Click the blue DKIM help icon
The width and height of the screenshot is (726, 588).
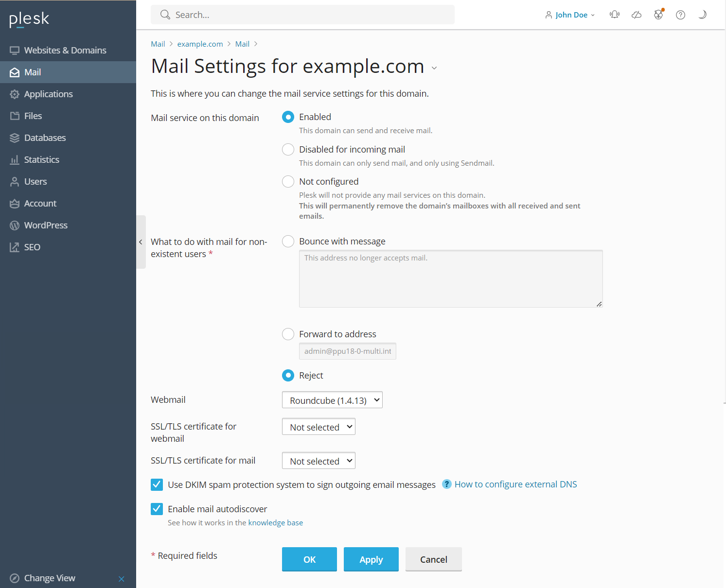pos(447,484)
